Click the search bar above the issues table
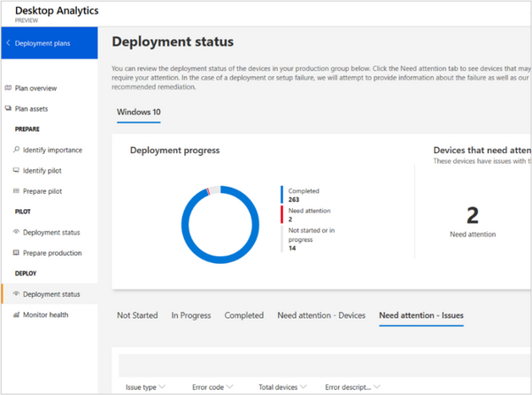The width and height of the screenshot is (532, 395). click(x=325, y=366)
